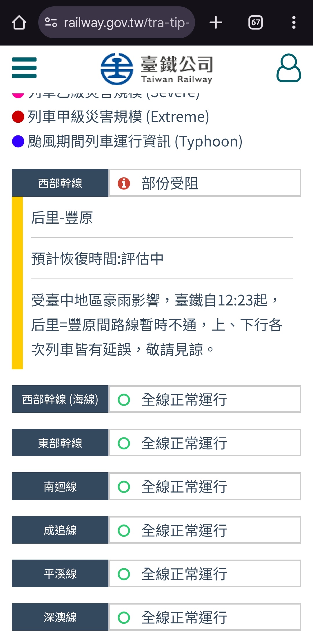This screenshot has height=644, width=313.
Task: Open browser three-dot overflow menu
Action: tap(294, 23)
